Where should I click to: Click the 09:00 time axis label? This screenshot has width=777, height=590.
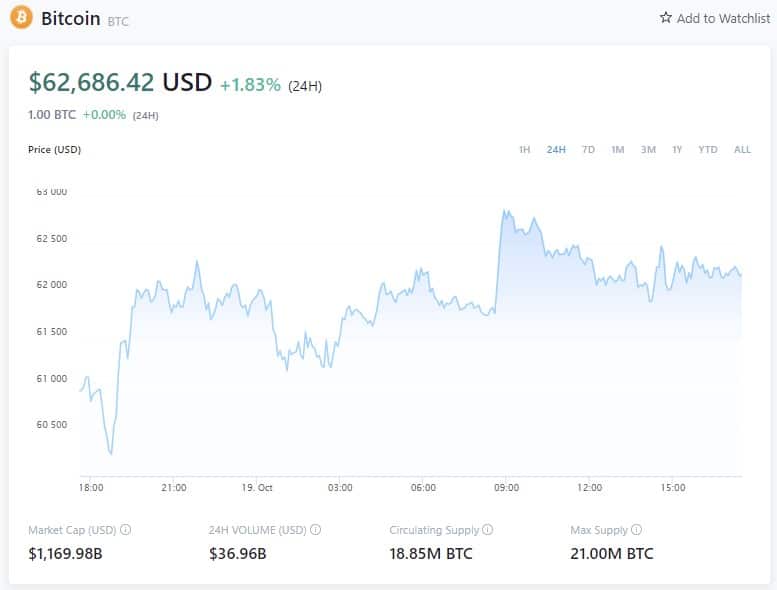pos(506,487)
